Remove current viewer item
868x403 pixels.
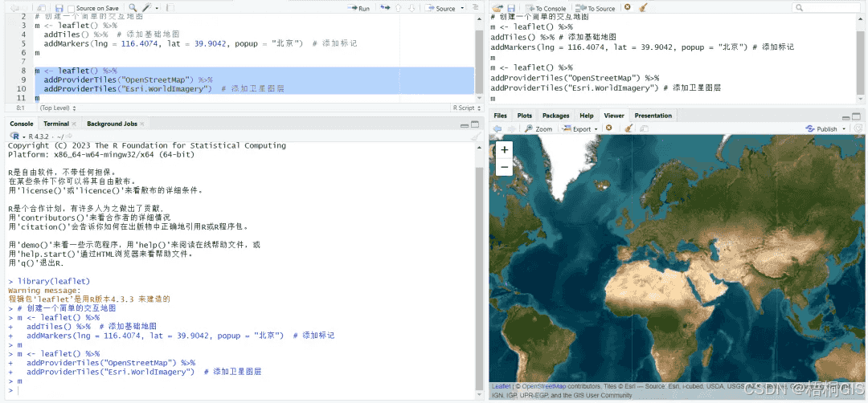coord(608,128)
